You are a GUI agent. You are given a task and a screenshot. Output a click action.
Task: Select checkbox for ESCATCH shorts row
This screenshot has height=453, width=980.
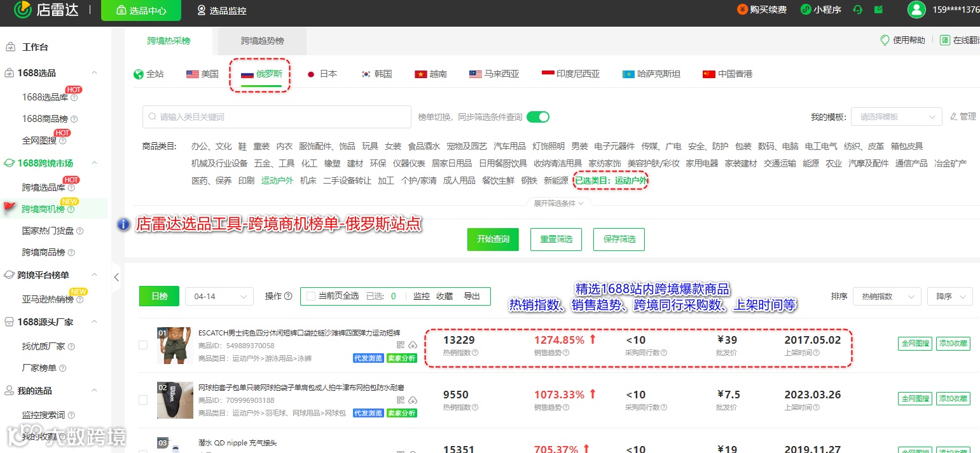pos(143,345)
